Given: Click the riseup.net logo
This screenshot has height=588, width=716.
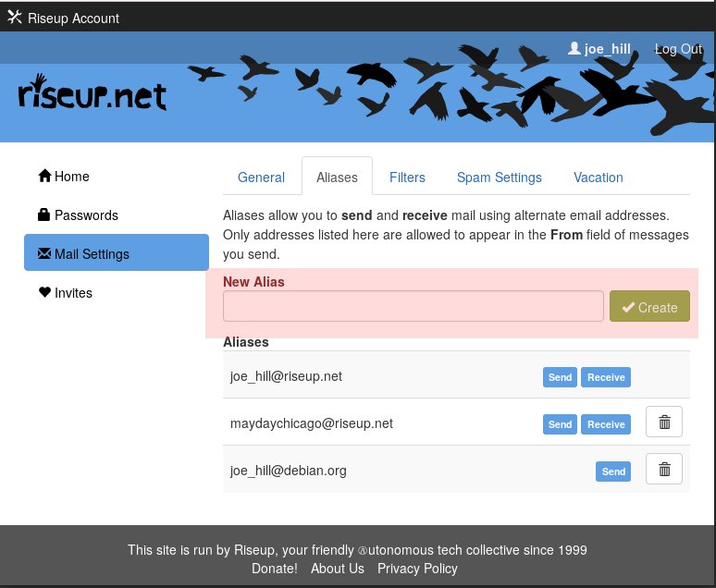Looking at the screenshot, I should (x=92, y=94).
